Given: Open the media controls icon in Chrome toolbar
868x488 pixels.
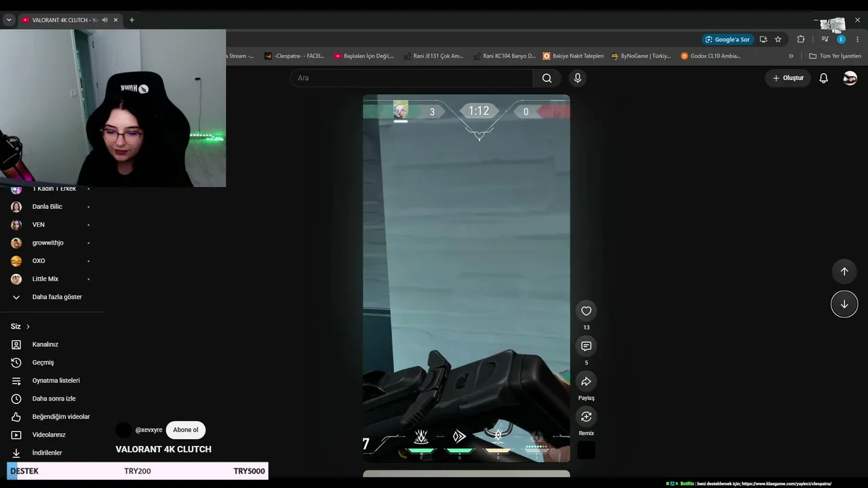Looking at the screenshot, I should point(825,39).
